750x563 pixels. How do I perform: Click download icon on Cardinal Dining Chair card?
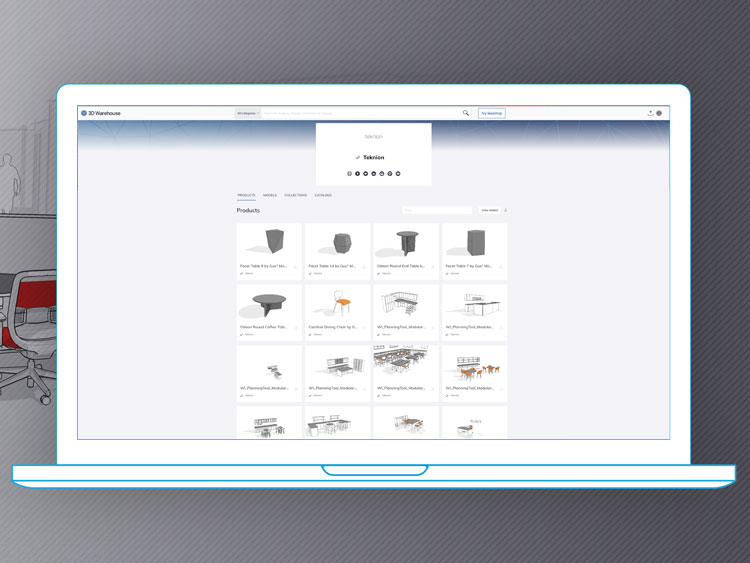point(364,328)
